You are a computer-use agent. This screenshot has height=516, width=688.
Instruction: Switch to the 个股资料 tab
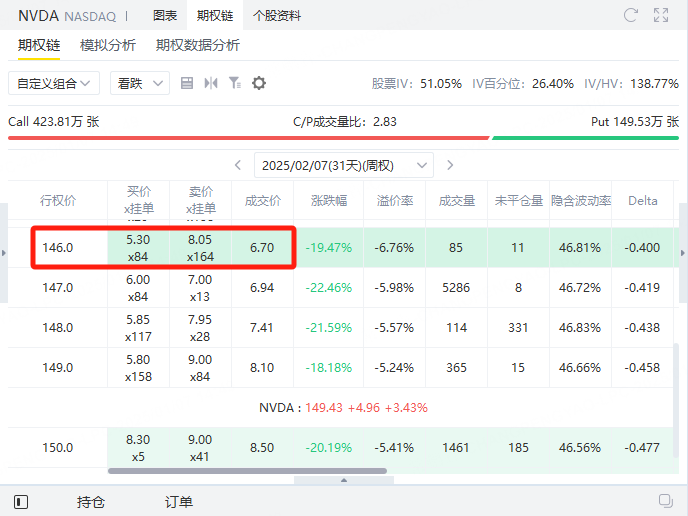coord(277,16)
